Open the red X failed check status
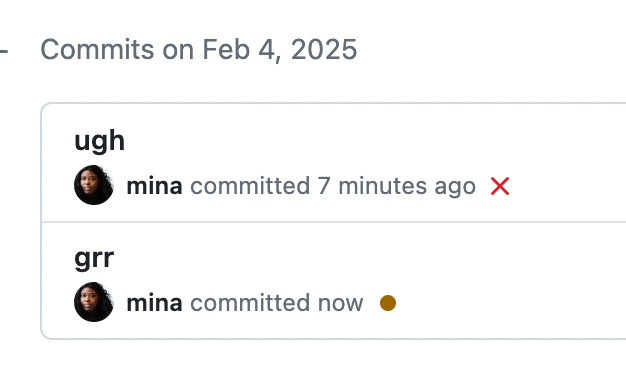Screen dimensions: 626x392 coord(500,186)
